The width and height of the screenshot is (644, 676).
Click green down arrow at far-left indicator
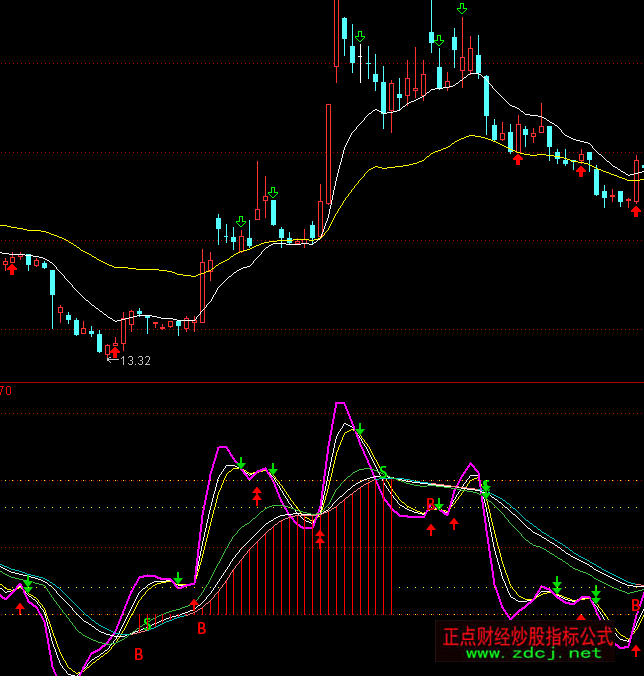[28, 583]
